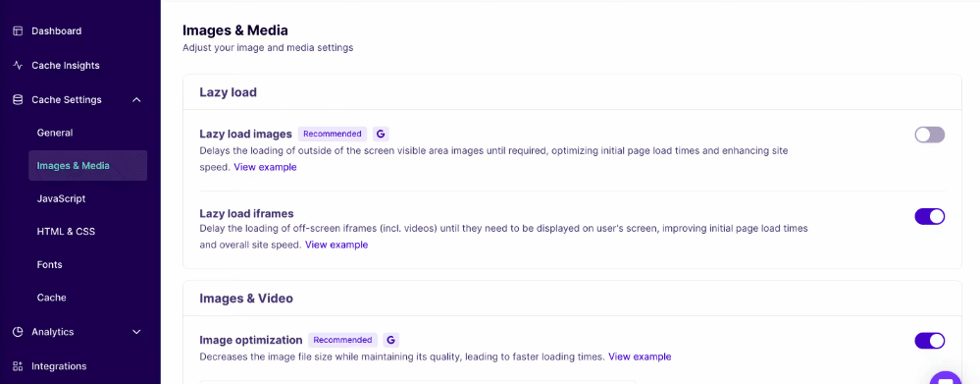Image resolution: width=980 pixels, height=384 pixels.
Task: Click the Lazy load iframes setting title
Action: (x=246, y=213)
